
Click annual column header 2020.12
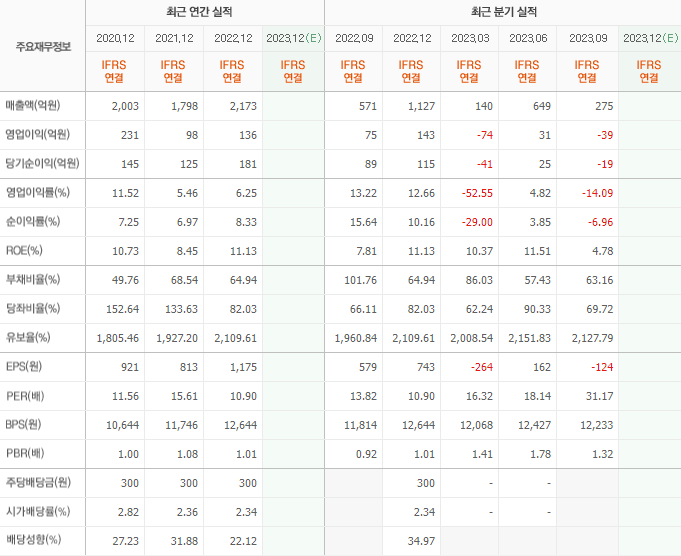(x=115, y=38)
